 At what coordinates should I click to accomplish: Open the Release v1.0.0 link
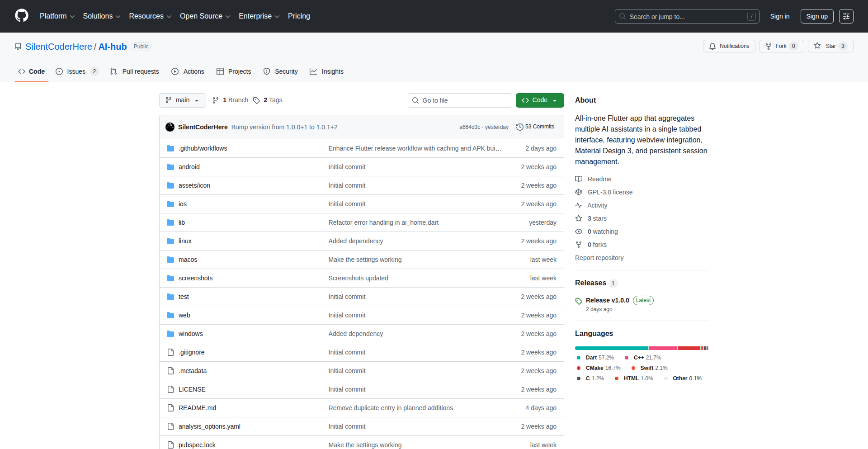coord(607,300)
